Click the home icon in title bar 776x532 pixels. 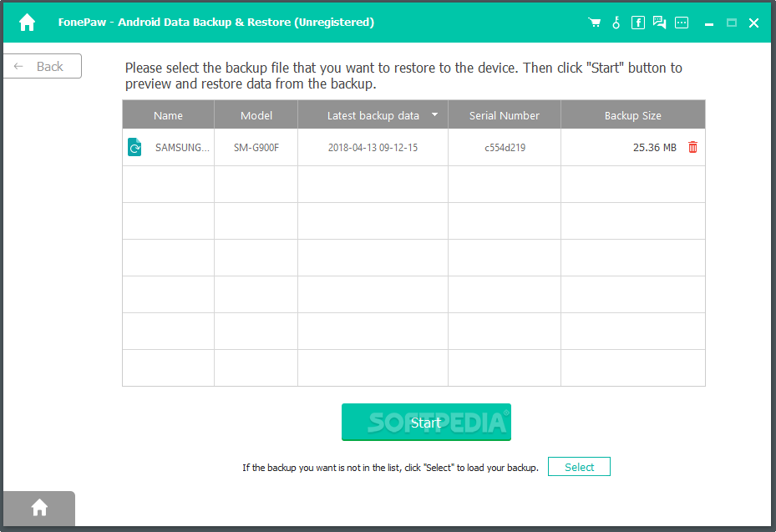tap(28, 23)
